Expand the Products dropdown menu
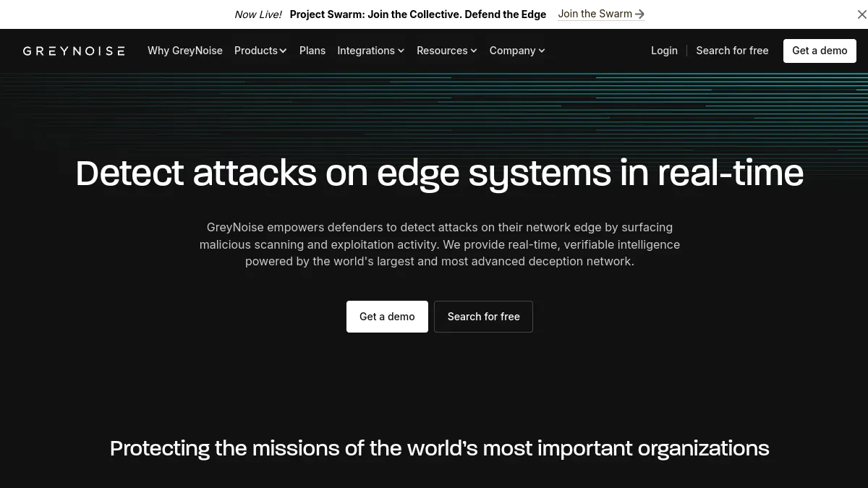The width and height of the screenshot is (868, 488). click(x=260, y=51)
